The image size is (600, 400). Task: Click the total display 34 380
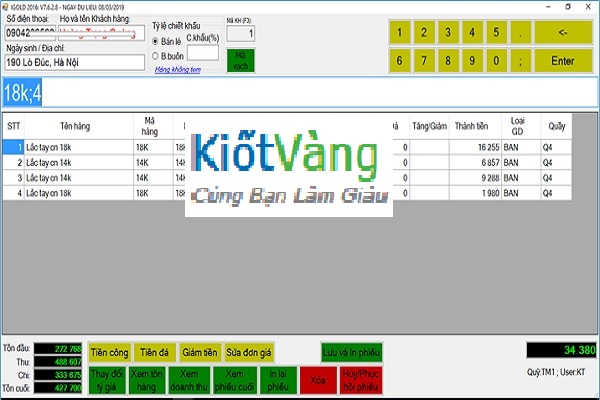coord(561,350)
